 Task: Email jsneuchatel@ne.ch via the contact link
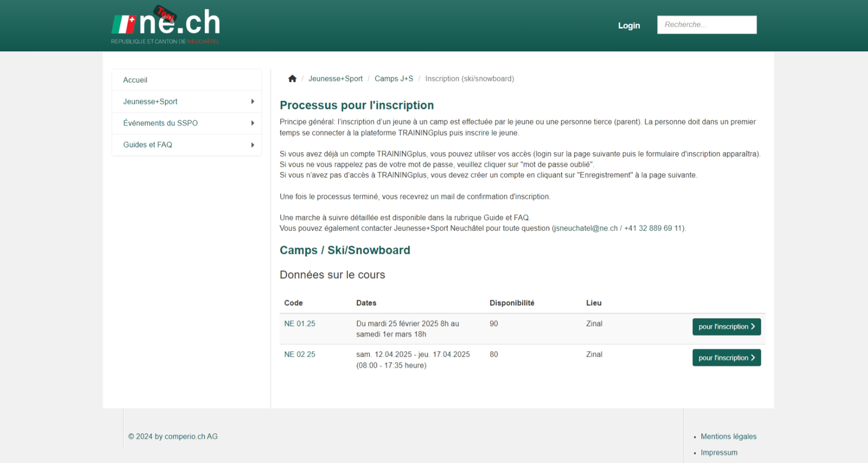pos(586,228)
